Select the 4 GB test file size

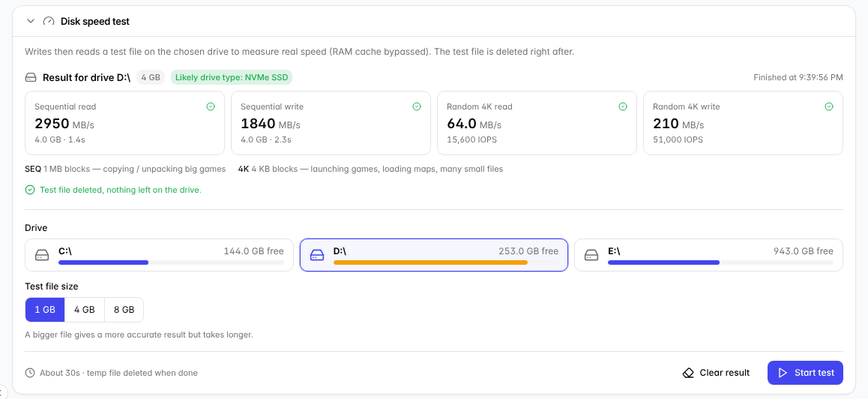tap(85, 310)
